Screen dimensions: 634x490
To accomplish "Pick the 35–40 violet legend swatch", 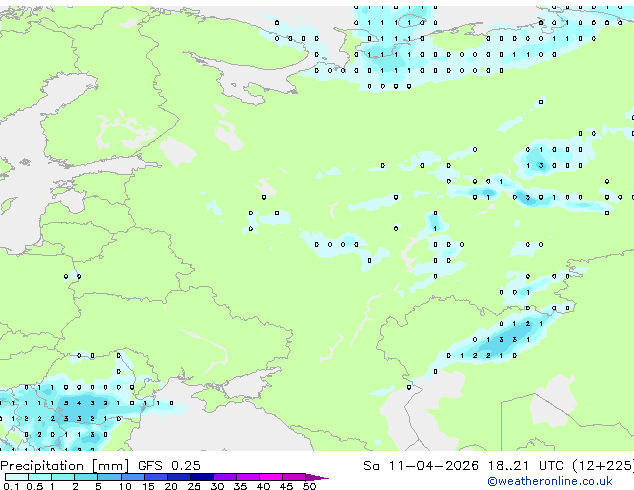I will click(x=248, y=477).
